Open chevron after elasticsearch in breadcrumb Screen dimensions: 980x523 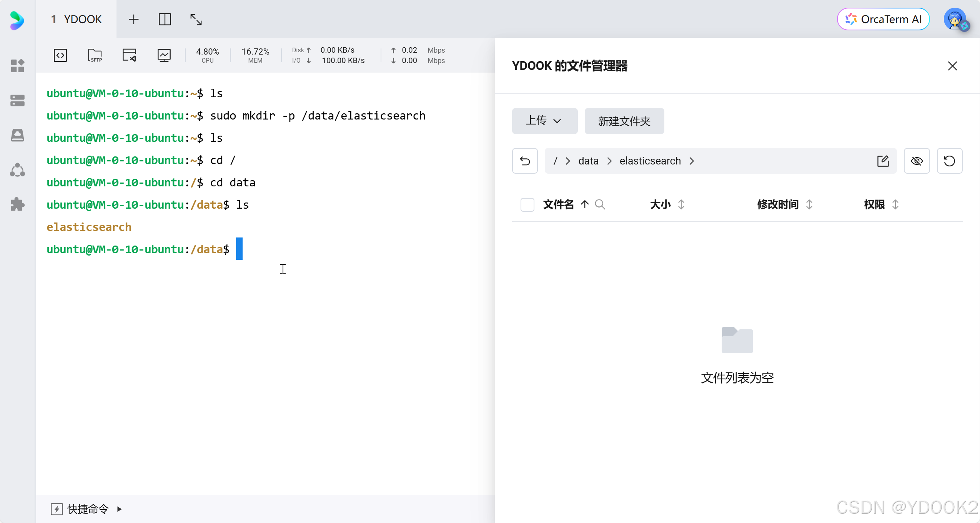tap(692, 161)
